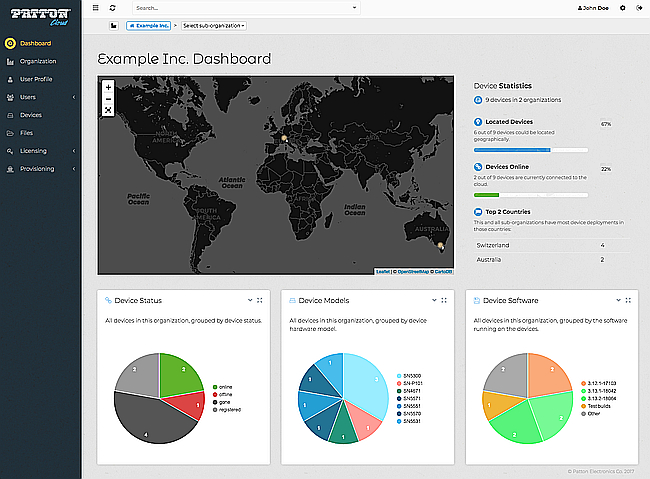Open the Dashboard sidebar item
This screenshot has width=650, height=479.
(35, 43)
